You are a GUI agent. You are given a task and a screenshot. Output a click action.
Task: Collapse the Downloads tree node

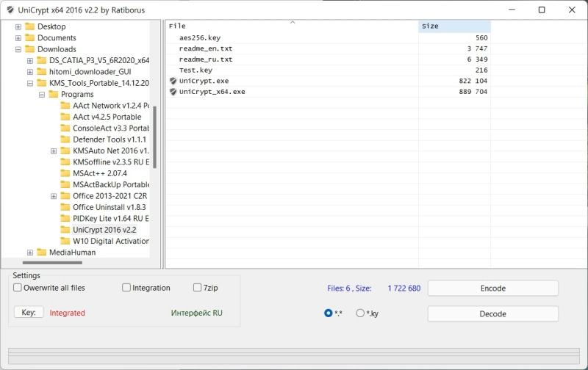pyautogui.click(x=18, y=49)
